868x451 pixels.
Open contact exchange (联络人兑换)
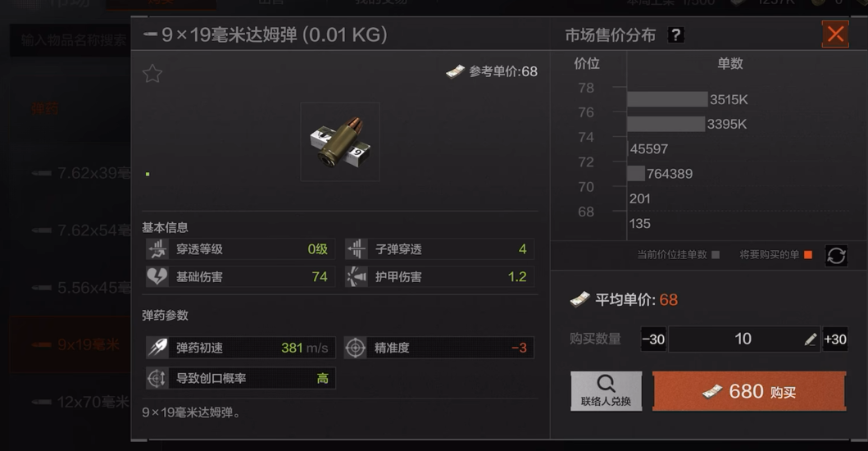click(607, 391)
